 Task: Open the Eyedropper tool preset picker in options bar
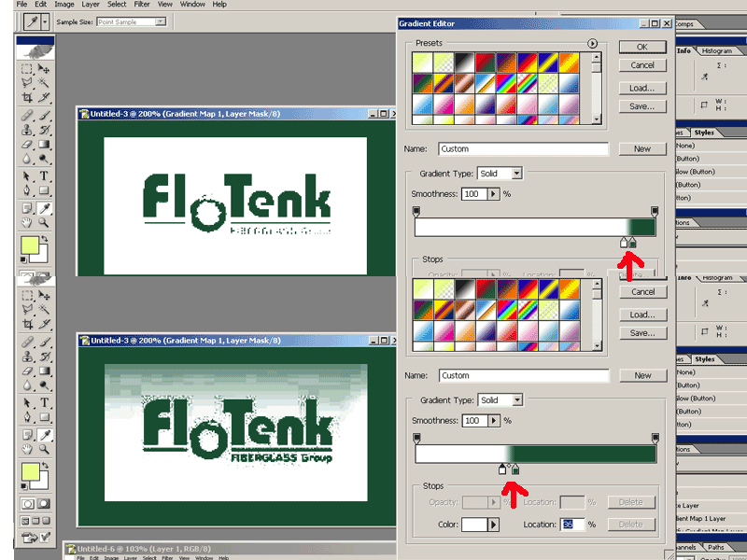tap(45, 21)
